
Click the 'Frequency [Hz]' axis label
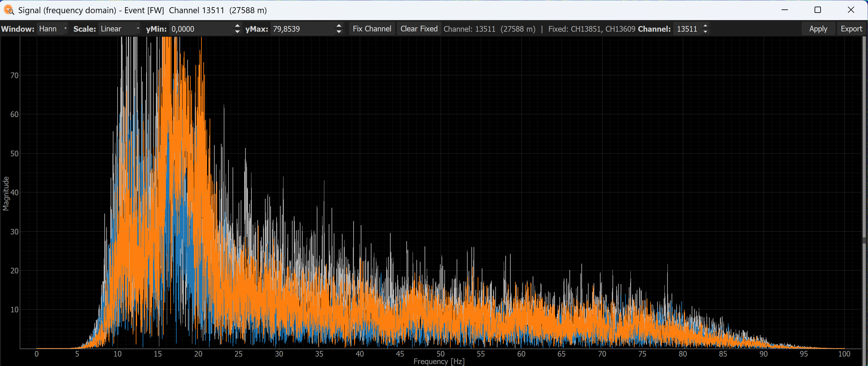pyautogui.click(x=439, y=362)
